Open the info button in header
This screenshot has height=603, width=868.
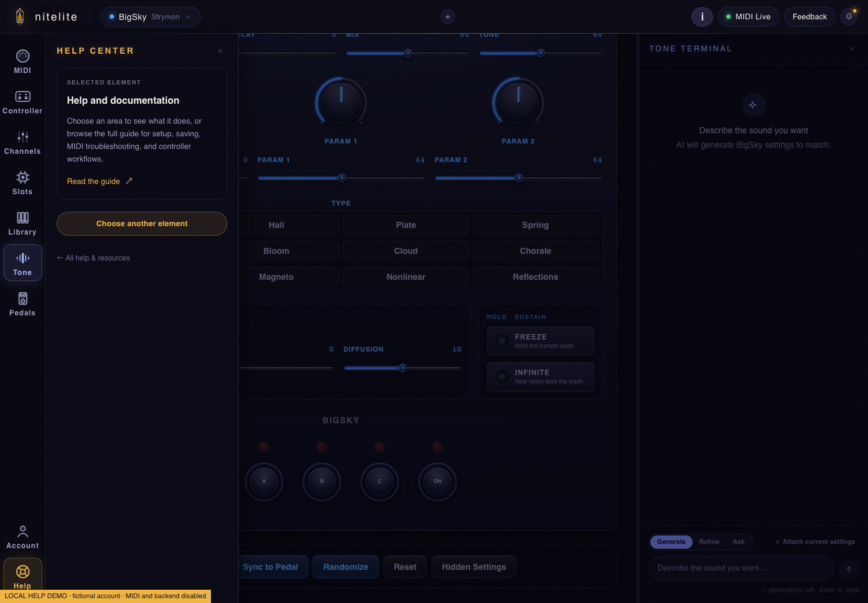702,17
